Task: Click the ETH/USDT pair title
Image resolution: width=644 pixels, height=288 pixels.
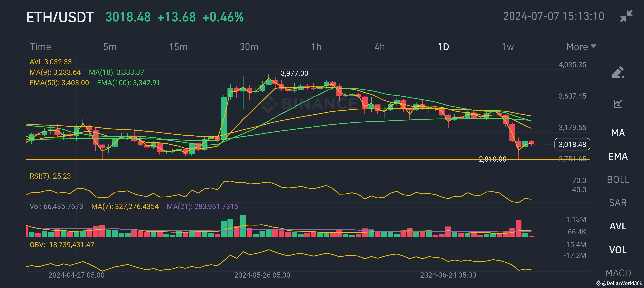Action: (x=60, y=17)
